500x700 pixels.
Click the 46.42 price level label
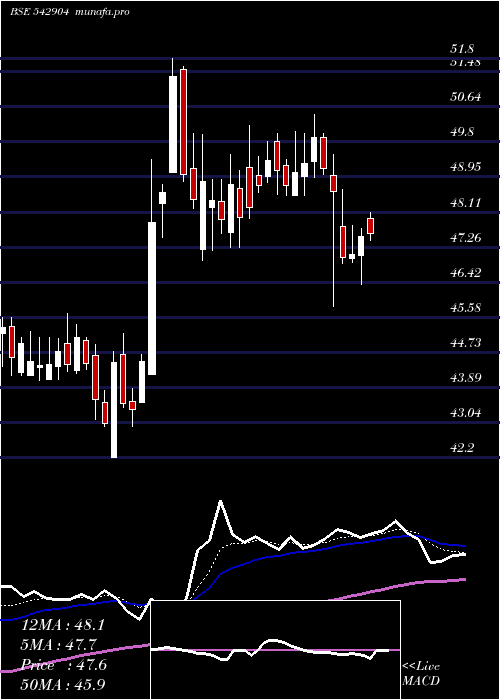[x=466, y=273]
